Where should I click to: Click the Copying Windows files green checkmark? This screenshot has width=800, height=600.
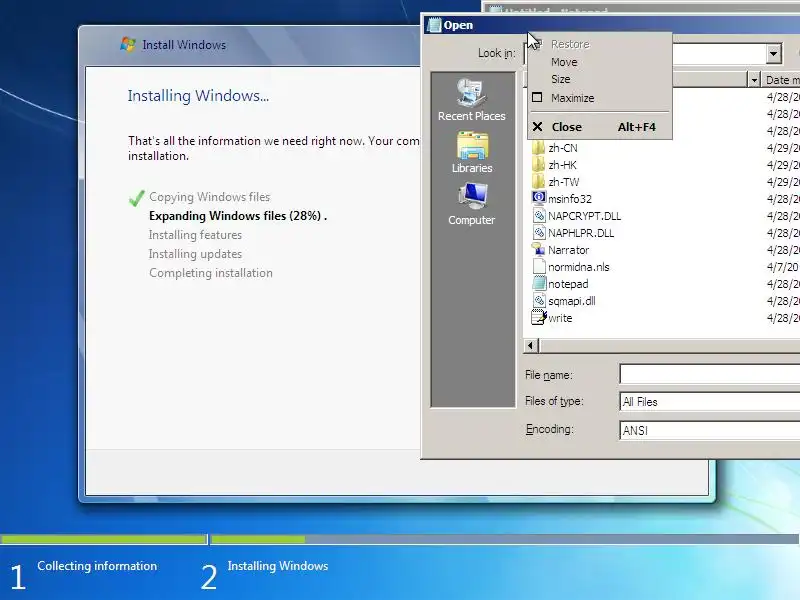(137, 197)
